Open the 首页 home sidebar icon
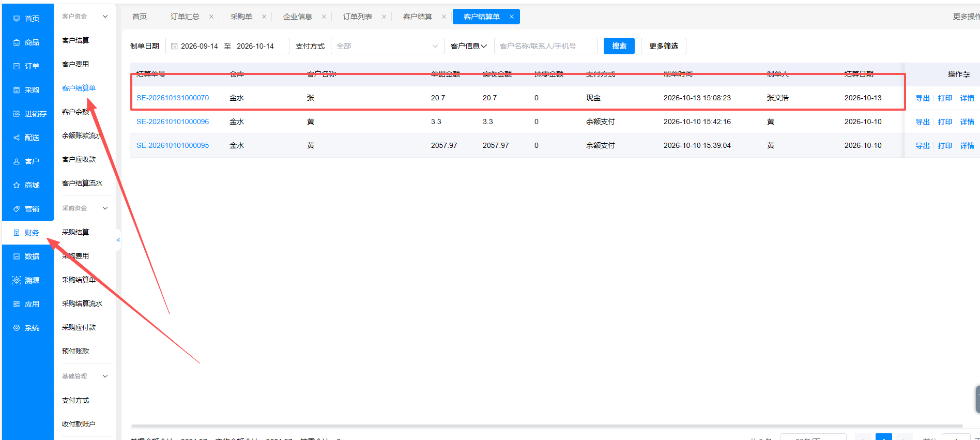The height and width of the screenshot is (440, 980). (x=17, y=19)
